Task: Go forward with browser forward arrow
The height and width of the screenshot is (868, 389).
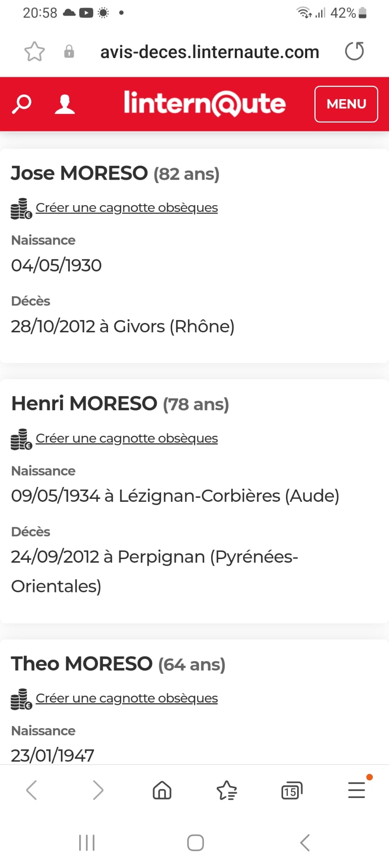Action: tap(98, 790)
